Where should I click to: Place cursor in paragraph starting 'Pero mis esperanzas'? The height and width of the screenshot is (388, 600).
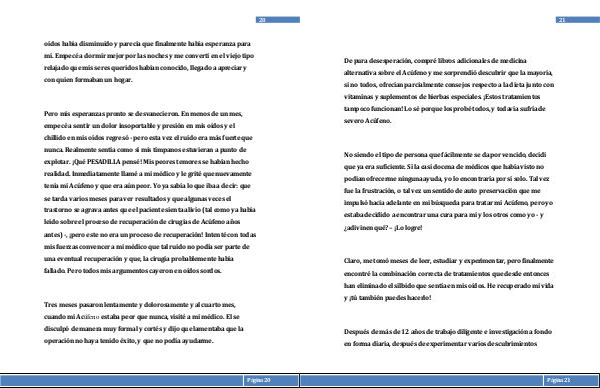150,192
